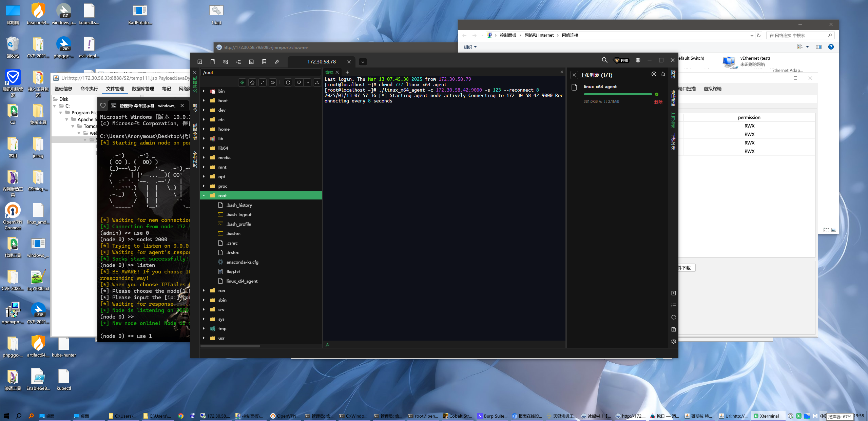868x421 pixels.
Task: Click the red 删除 link for linux_x64_agent
Action: coord(658,102)
